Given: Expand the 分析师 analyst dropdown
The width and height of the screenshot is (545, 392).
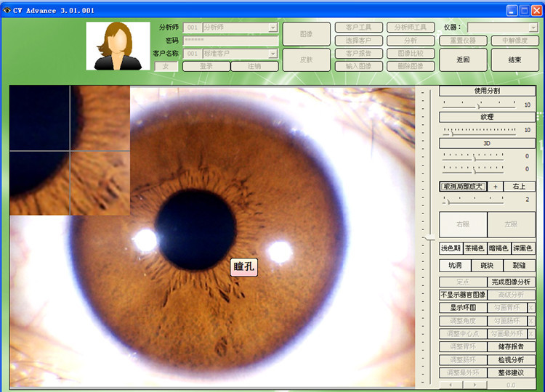Looking at the screenshot, I should (273, 28).
